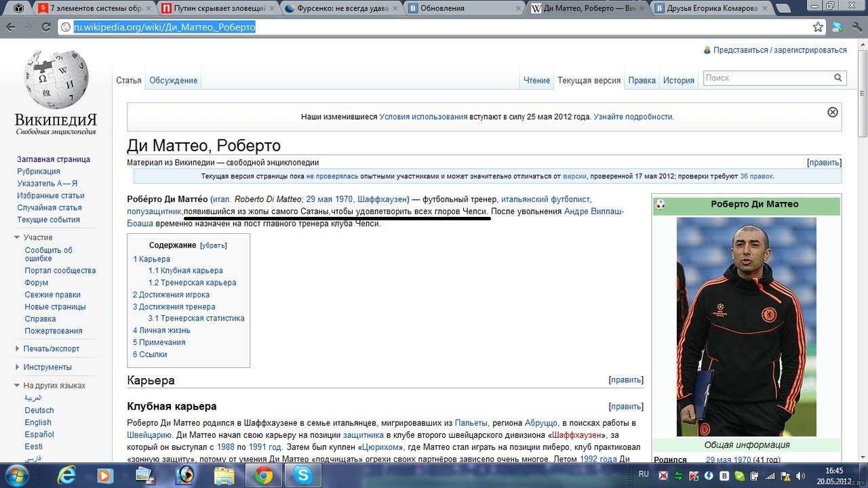Screen dimensions: 868x488
Task: Switch to the 'Обновления' tab
Action: pyautogui.click(x=465, y=8)
